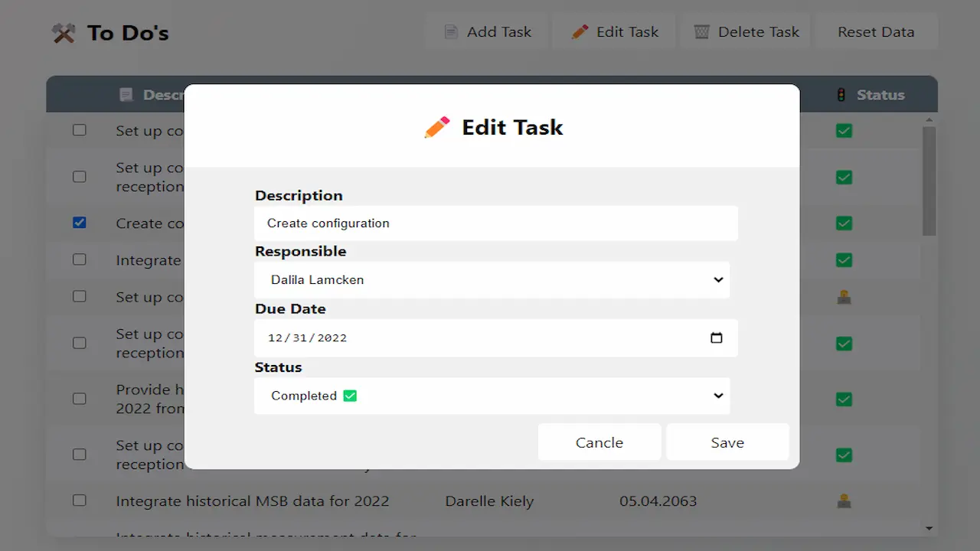This screenshot has height=551, width=980.
Task: Open the Responsible dropdown showing Dalila Lamcken
Action: [492, 280]
